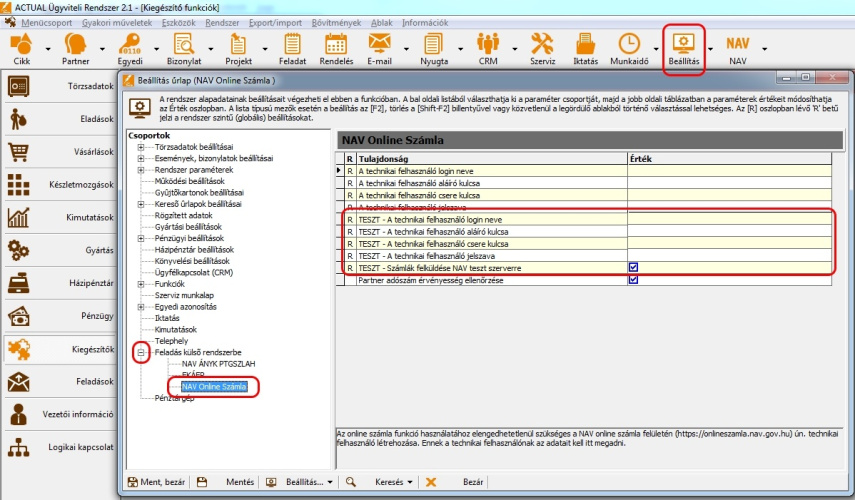This screenshot has width=855, height=500.
Task: Click the Beállítás monitor icon
Action: pos(684,47)
